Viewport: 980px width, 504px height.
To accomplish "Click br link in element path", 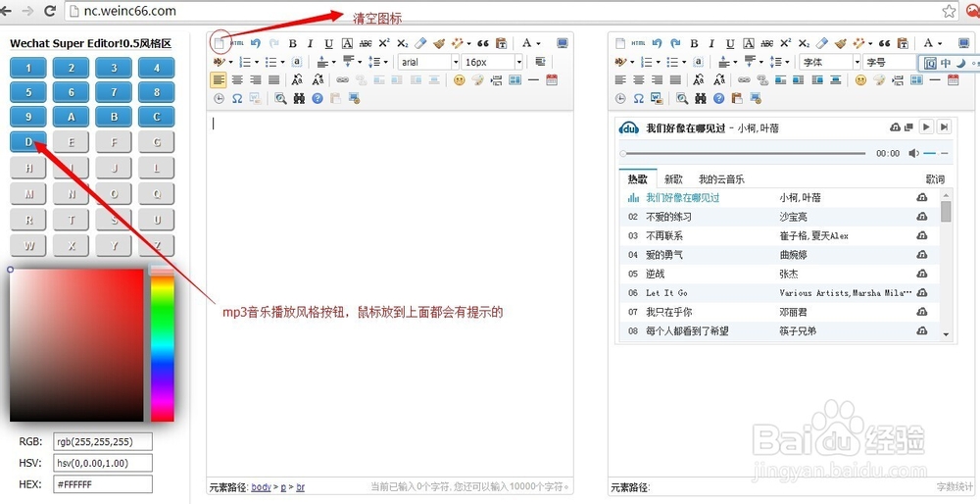I will point(301,487).
